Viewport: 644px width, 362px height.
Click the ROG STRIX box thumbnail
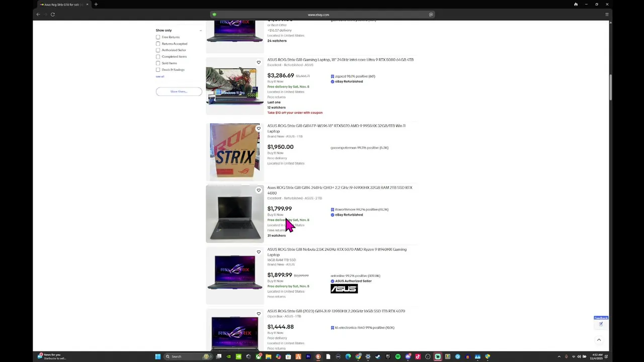click(234, 151)
